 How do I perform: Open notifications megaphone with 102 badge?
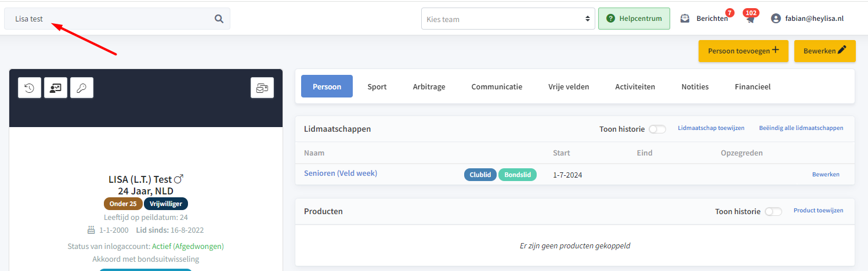tap(750, 19)
